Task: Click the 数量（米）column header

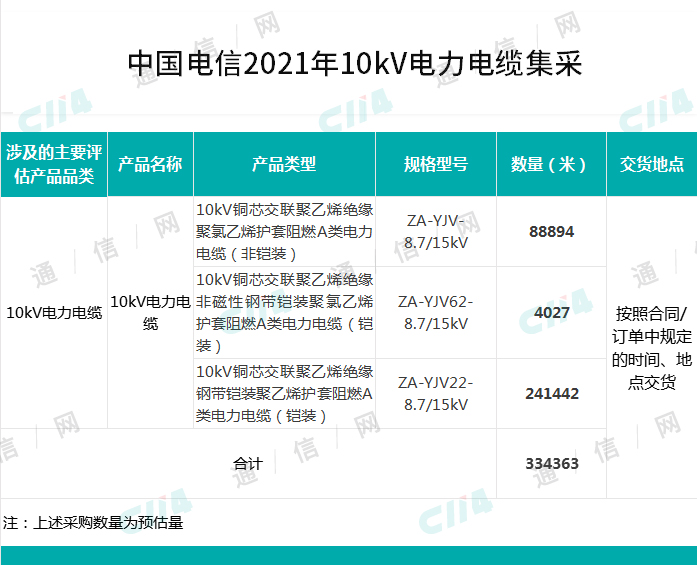Action: [551, 164]
